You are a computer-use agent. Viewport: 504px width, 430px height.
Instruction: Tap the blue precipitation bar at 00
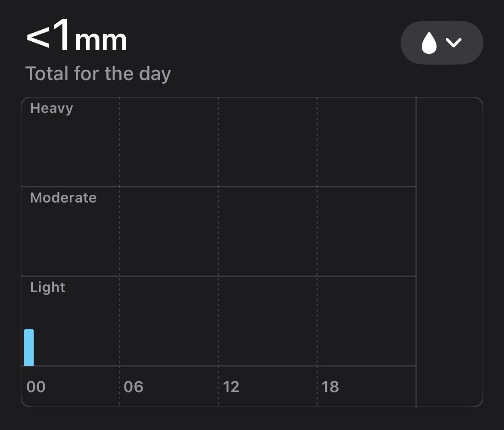pyautogui.click(x=29, y=347)
